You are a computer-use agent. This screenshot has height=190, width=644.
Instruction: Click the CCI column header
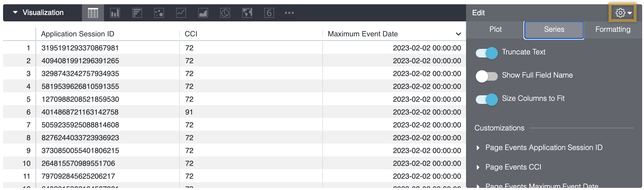(x=191, y=34)
